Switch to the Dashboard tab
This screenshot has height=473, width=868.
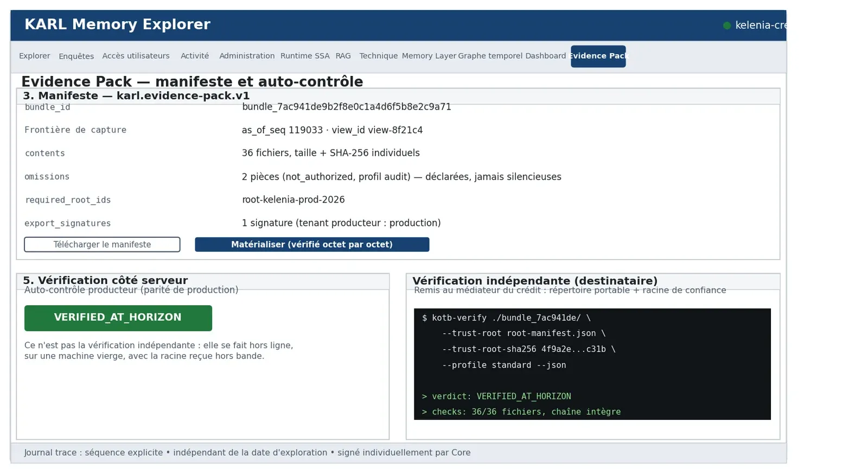coord(545,56)
